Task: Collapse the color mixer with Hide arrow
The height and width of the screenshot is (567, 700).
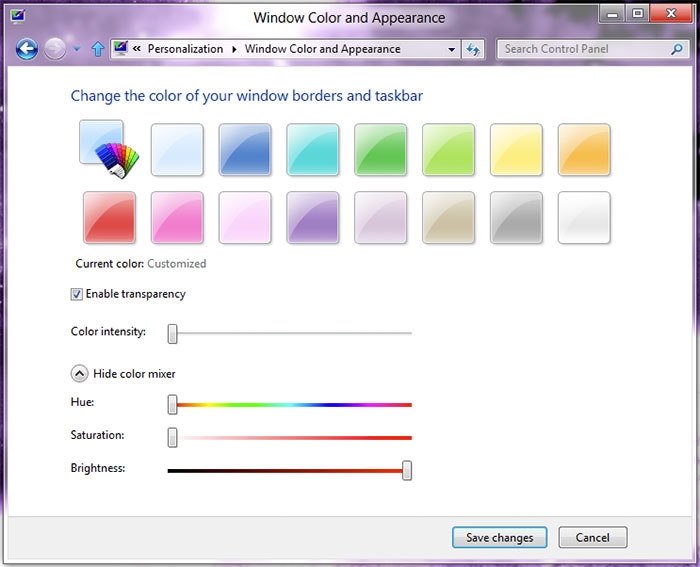Action: tap(79, 374)
